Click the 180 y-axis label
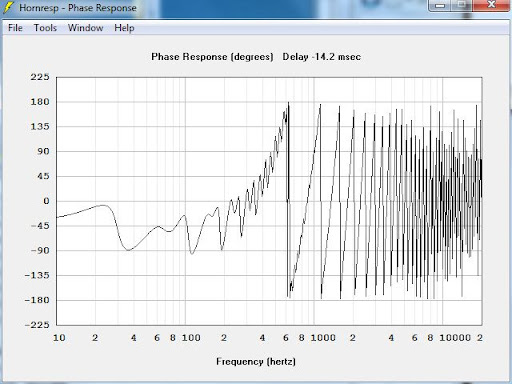Screen dimensions: 512x384 click(40, 102)
